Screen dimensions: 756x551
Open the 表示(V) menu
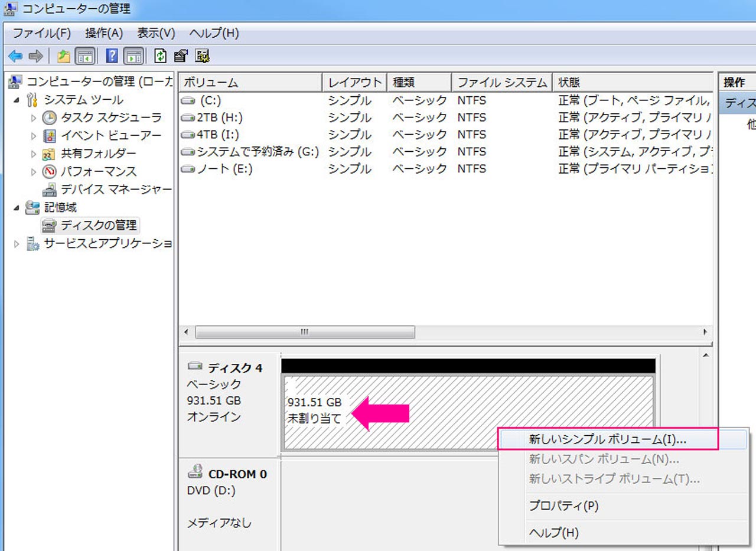(x=157, y=33)
